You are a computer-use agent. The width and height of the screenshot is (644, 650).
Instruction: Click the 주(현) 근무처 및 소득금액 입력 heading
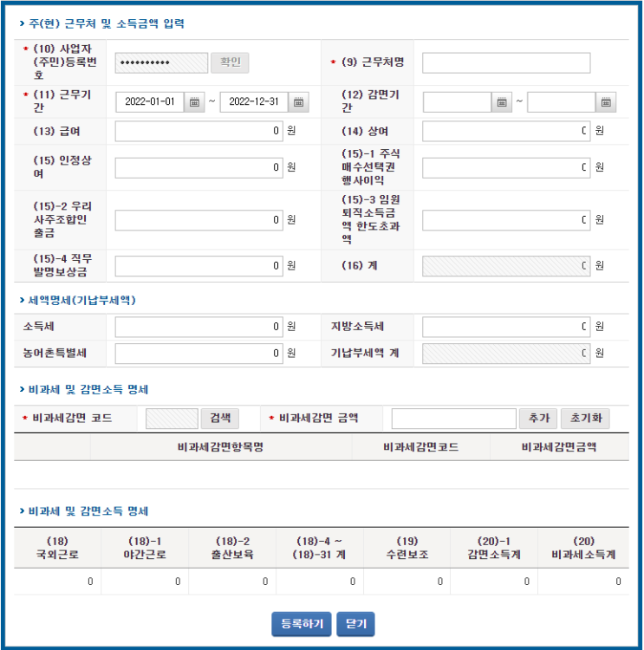point(106,23)
